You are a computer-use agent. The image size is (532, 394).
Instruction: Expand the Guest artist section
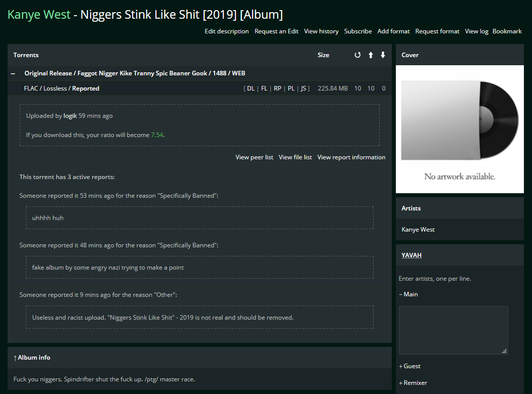point(410,366)
